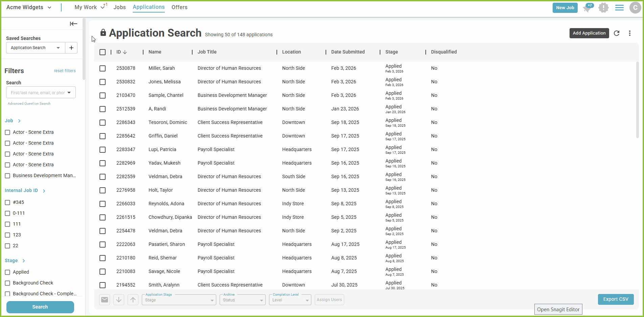Open the hamburger menu in top bar
The height and width of the screenshot is (317, 644).
point(619,8)
